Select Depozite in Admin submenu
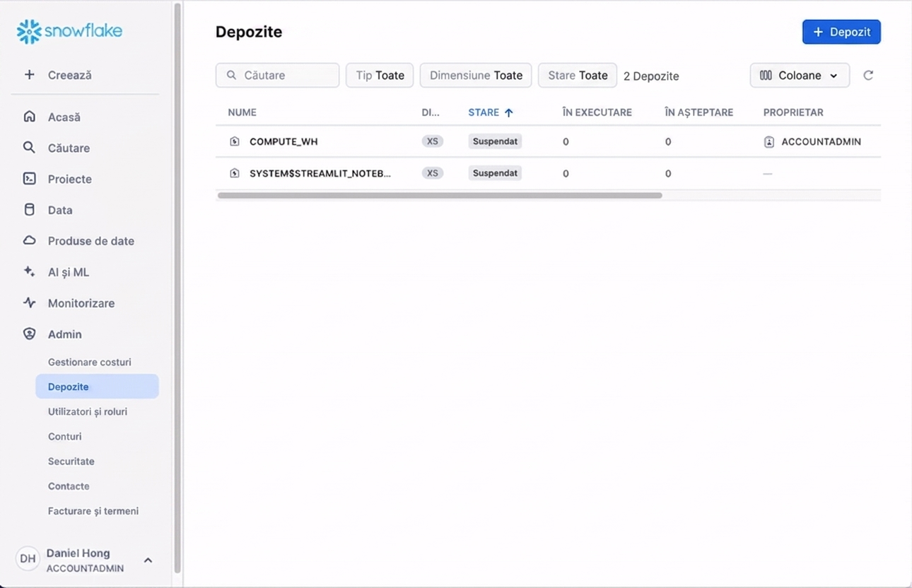 pos(97,387)
